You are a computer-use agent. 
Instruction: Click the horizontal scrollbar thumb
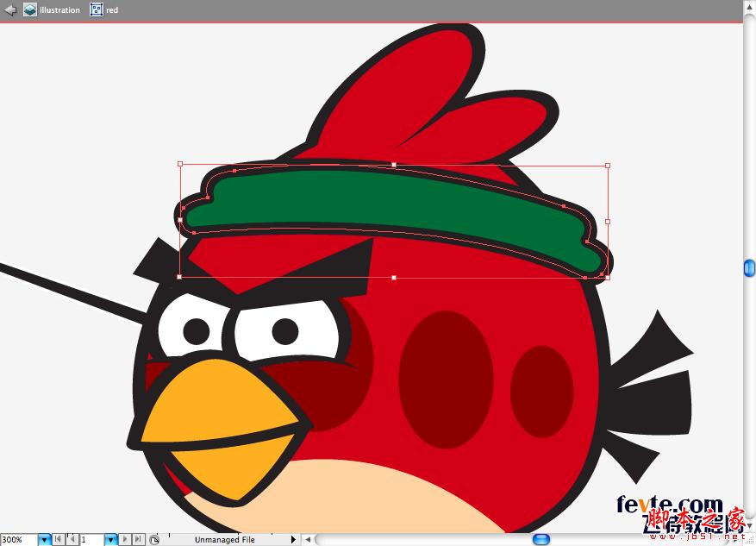tap(541, 539)
